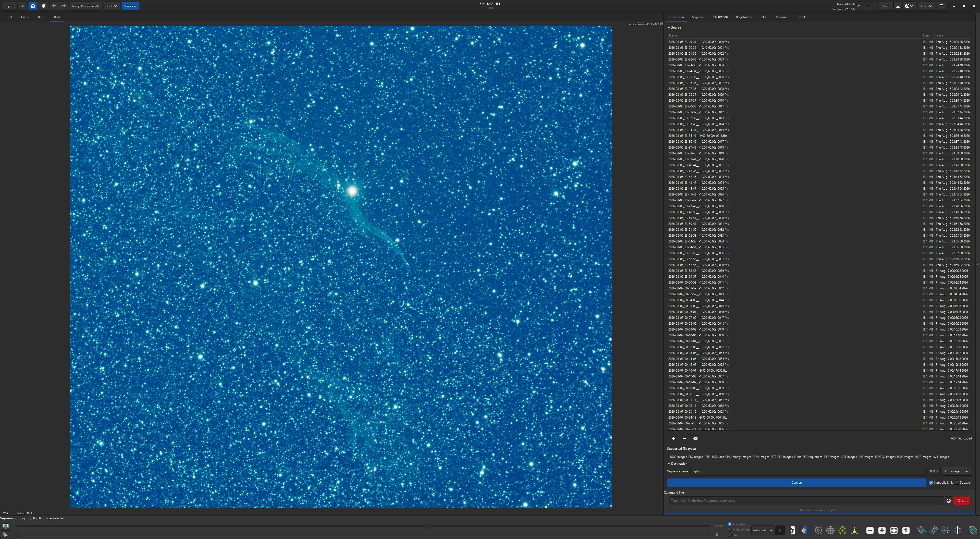Switch to the Sequence tab
Viewport: 980px width, 539px height.
[698, 17]
